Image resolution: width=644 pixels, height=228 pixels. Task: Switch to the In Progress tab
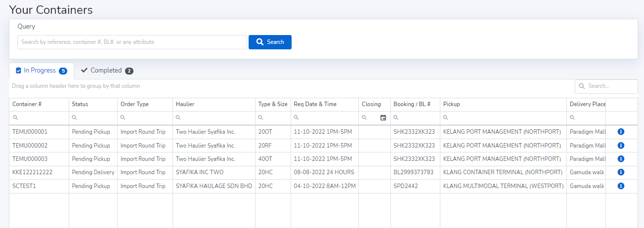(x=41, y=71)
